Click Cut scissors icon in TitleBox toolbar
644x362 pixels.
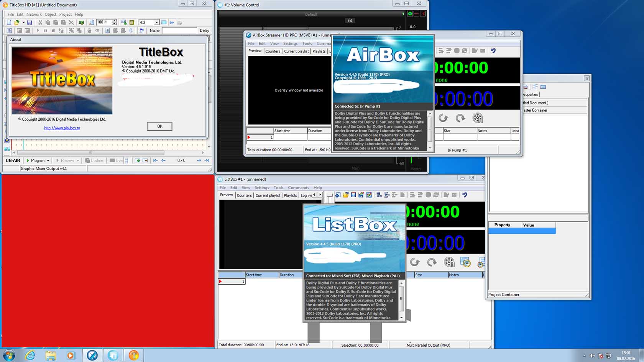click(40, 23)
